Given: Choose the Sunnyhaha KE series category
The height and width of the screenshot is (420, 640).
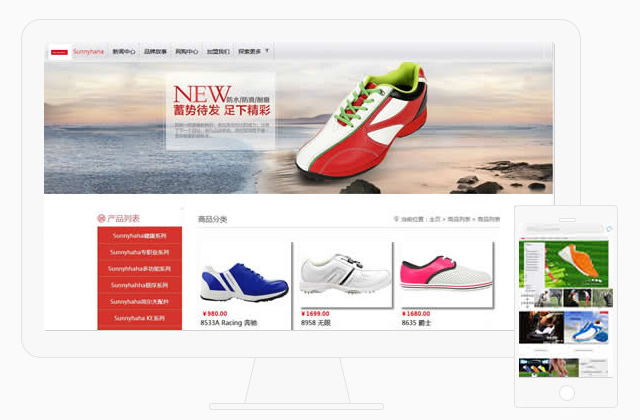Looking at the screenshot, I should [140, 317].
